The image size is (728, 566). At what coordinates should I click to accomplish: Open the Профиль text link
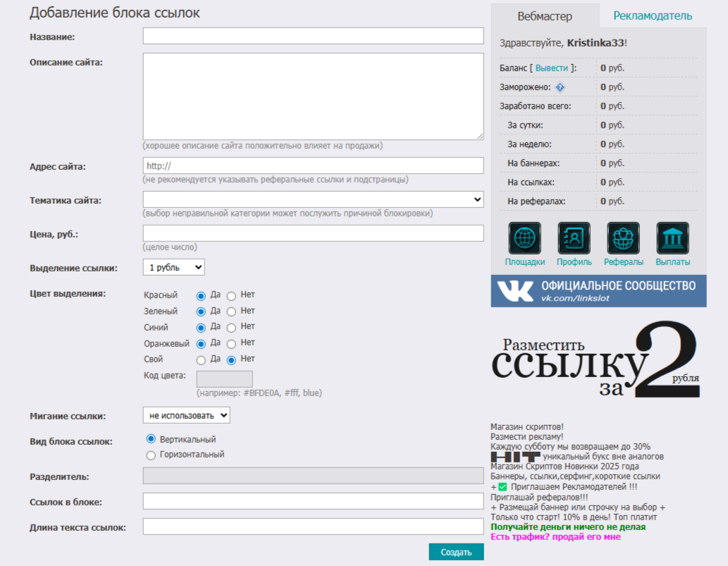574,262
